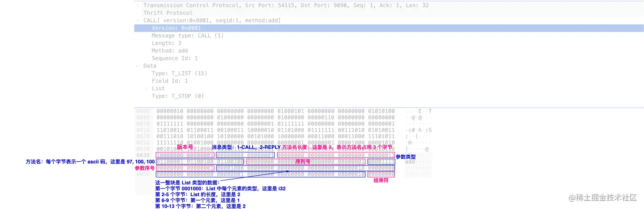Click offset 0038 in byte pane
This screenshot has width=644, height=209.
pyautogui.click(x=143, y=155)
